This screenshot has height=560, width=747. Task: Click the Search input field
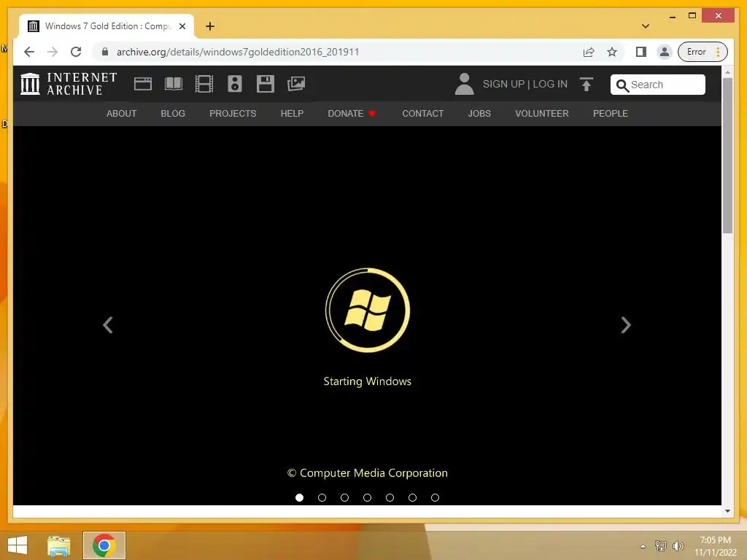click(658, 85)
